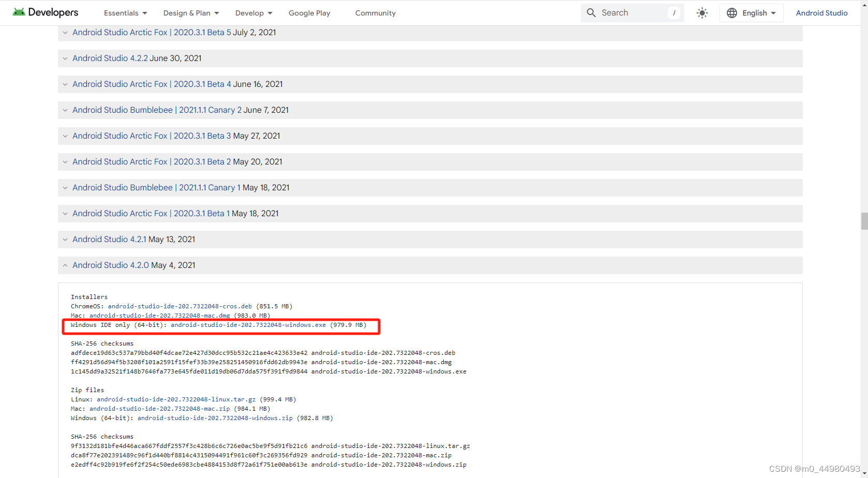Click the search magnifier icon

coord(591,13)
